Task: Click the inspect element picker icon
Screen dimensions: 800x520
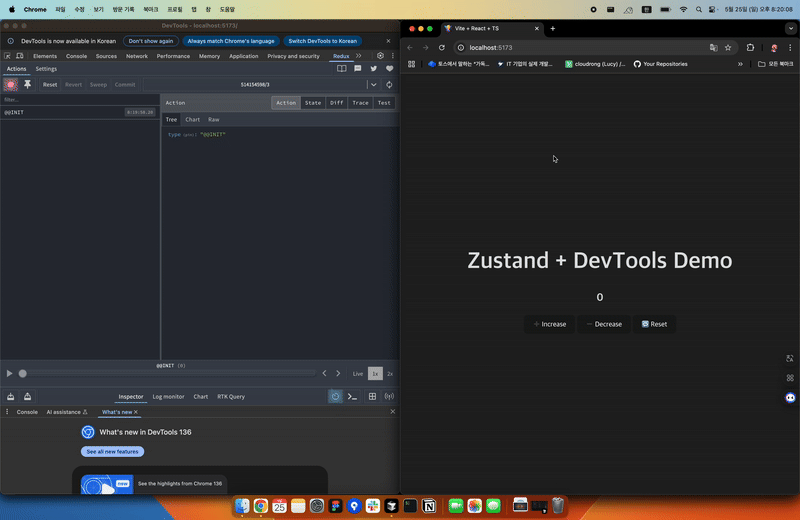Action: (x=7, y=56)
